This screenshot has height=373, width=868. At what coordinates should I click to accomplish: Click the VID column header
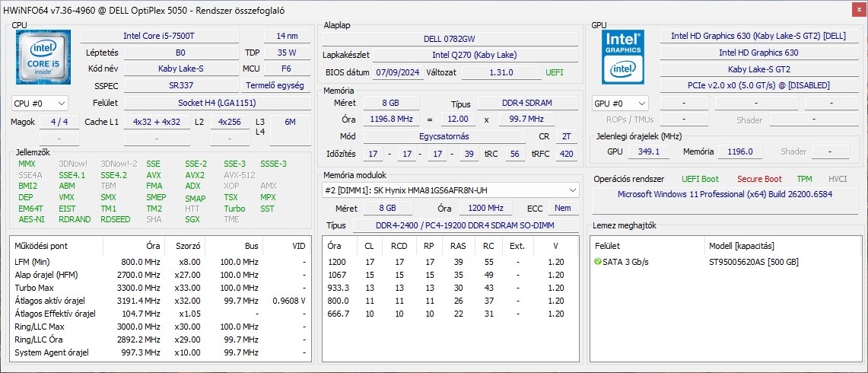click(288, 246)
